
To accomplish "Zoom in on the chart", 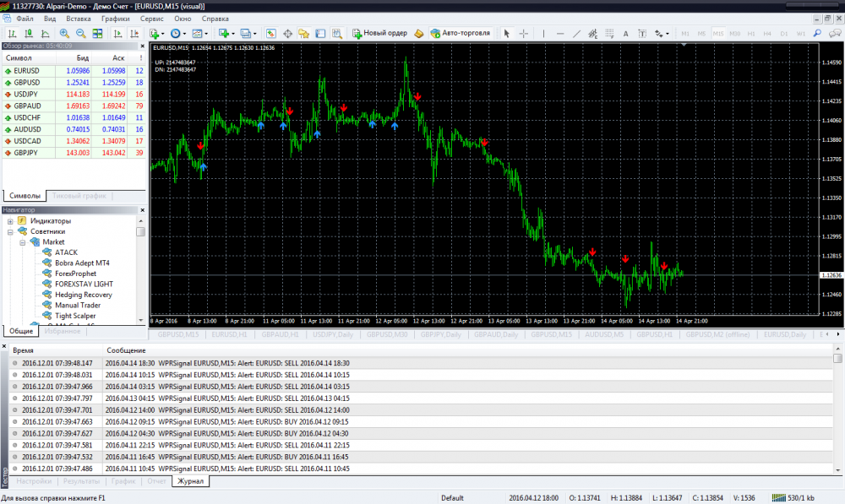I will pyautogui.click(x=64, y=34).
